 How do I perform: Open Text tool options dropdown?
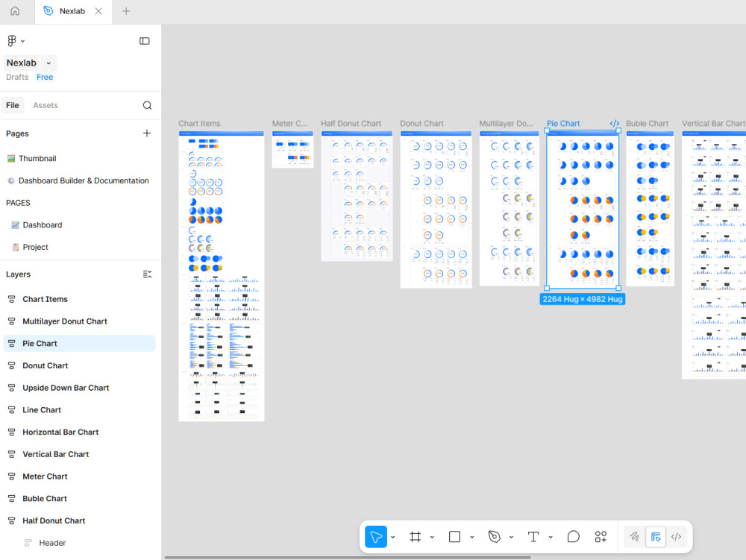(x=551, y=537)
